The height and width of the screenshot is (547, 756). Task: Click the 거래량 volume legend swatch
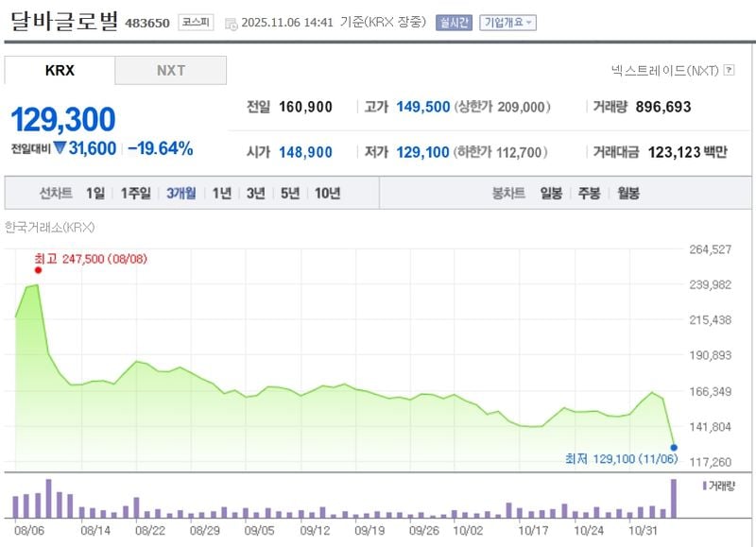pyautogui.click(x=704, y=485)
